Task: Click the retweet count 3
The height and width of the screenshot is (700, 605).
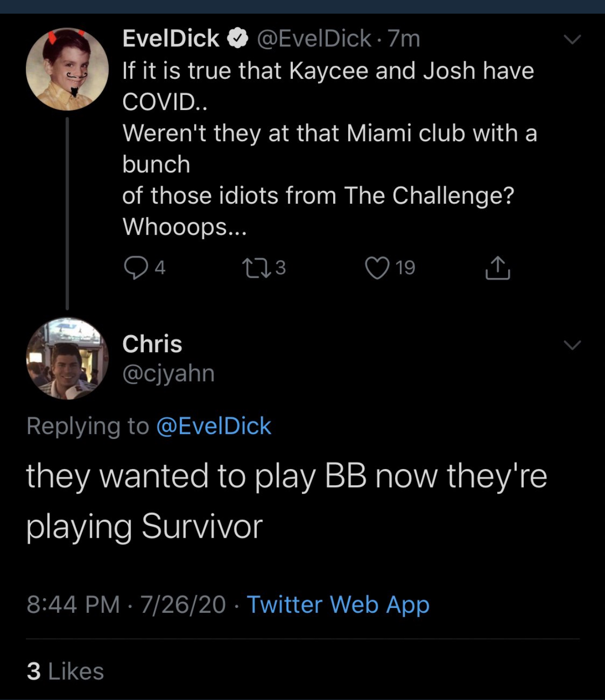Action: coord(281,268)
